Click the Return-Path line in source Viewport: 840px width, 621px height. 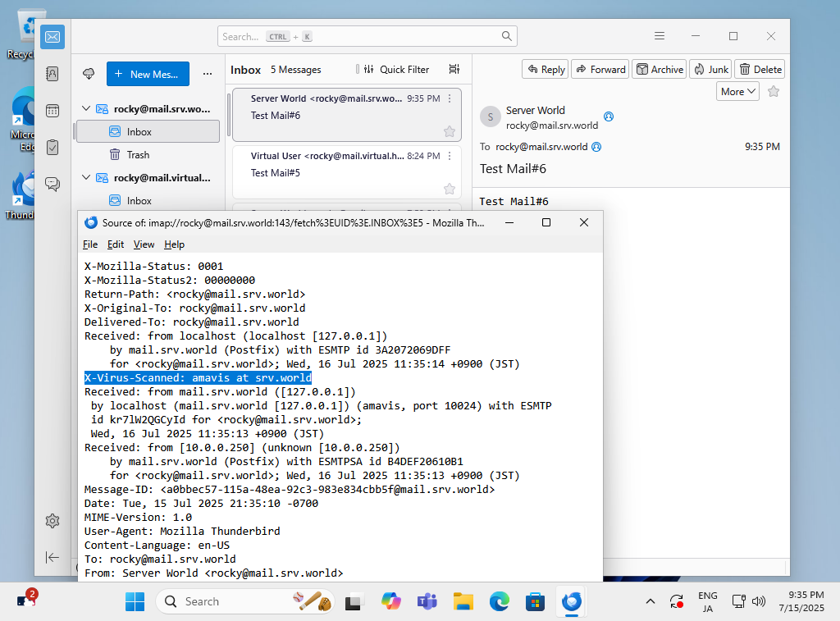[x=194, y=295]
